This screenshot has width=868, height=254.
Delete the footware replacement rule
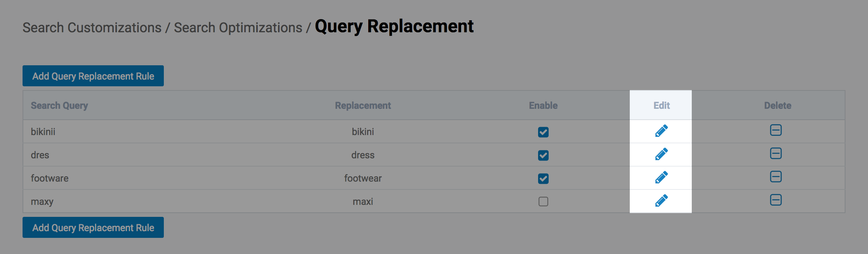click(776, 177)
